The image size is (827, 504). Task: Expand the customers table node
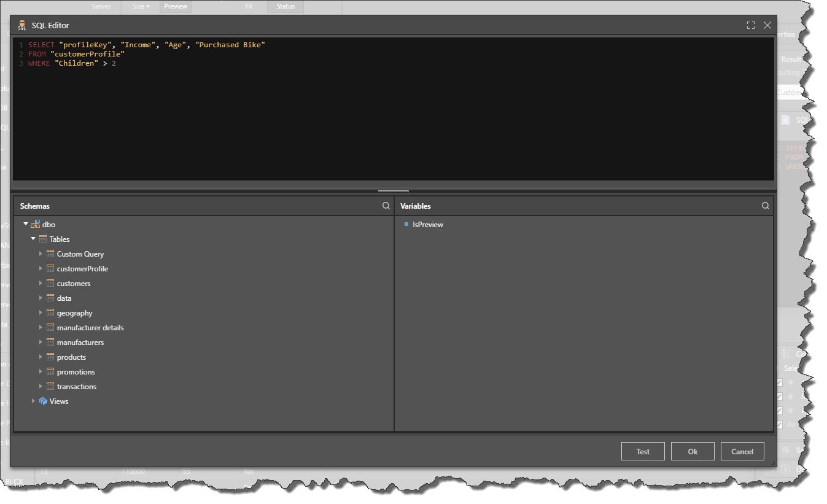41,284
